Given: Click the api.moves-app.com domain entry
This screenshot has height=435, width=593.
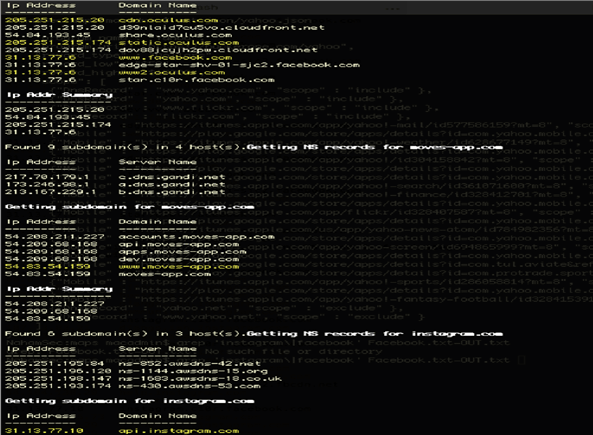Looking at the screenshot, I should click(x=179, y=244).
